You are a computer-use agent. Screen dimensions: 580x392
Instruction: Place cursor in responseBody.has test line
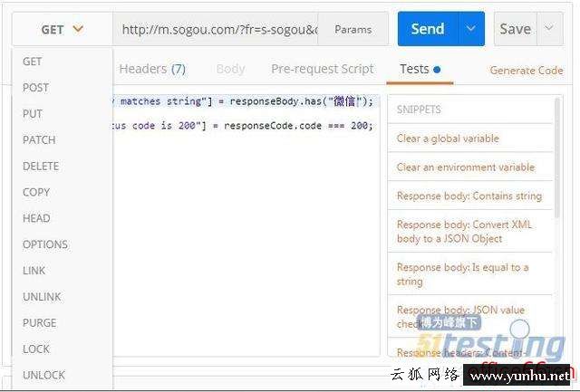246,101
